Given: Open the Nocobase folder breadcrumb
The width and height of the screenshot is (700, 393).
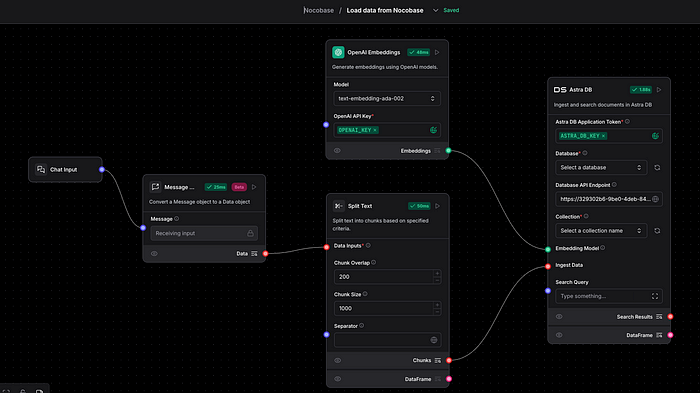Looking at the screenshot, I should tap(319, 10).
